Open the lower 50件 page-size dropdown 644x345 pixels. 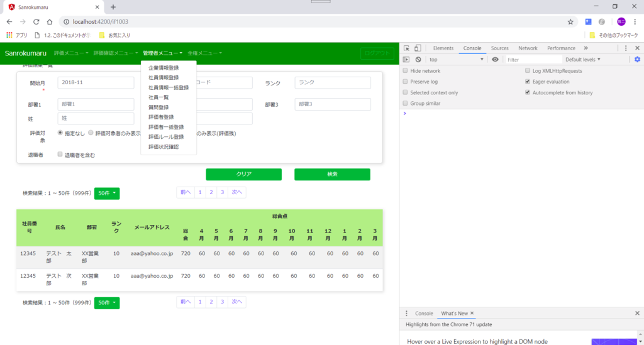(x=107, y=303)
